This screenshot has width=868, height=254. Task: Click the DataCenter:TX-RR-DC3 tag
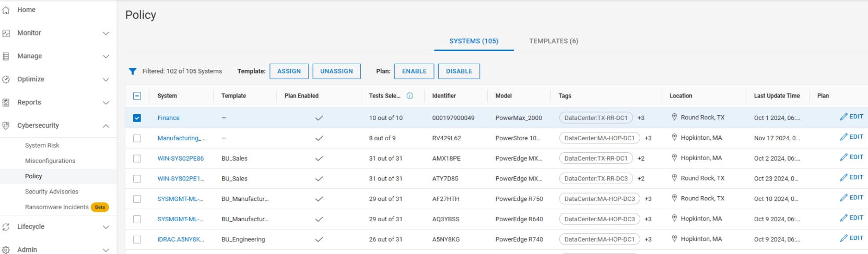(x=596, y=179)
